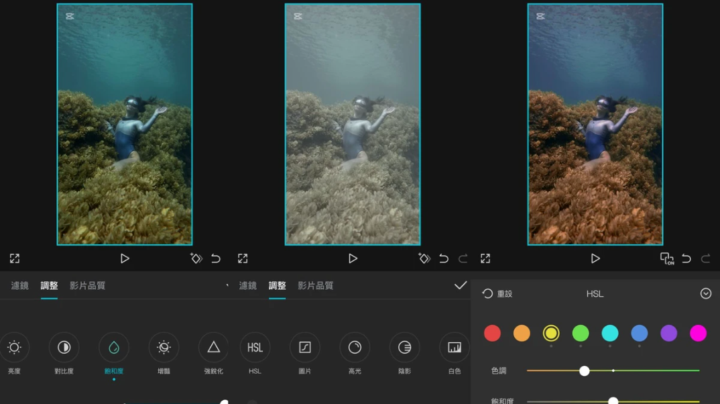Select the 亮度 brightness adjustment icon
The height and width of the screenshot is (404, 720).
click(x=14, y=347)
